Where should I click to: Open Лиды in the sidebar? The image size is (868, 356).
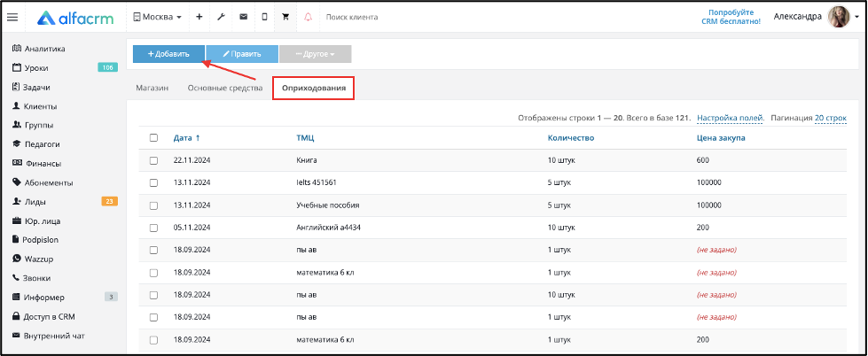(29, 202)
